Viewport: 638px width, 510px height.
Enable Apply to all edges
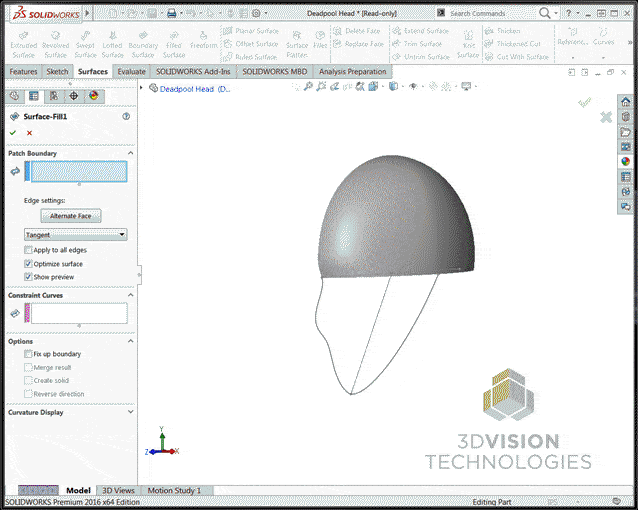tap(28, 250)
